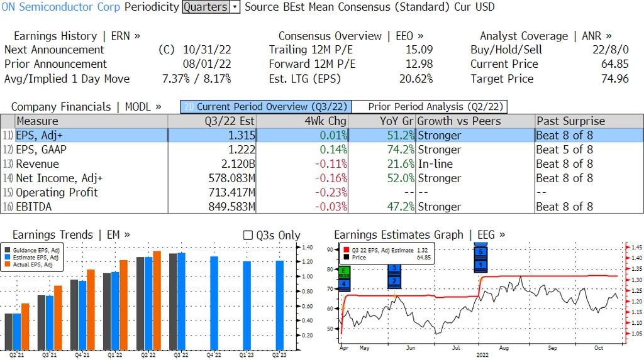
Task: Click the Buy/Hold/Sell value 22/8/0
Action: [x=610, y=50]
